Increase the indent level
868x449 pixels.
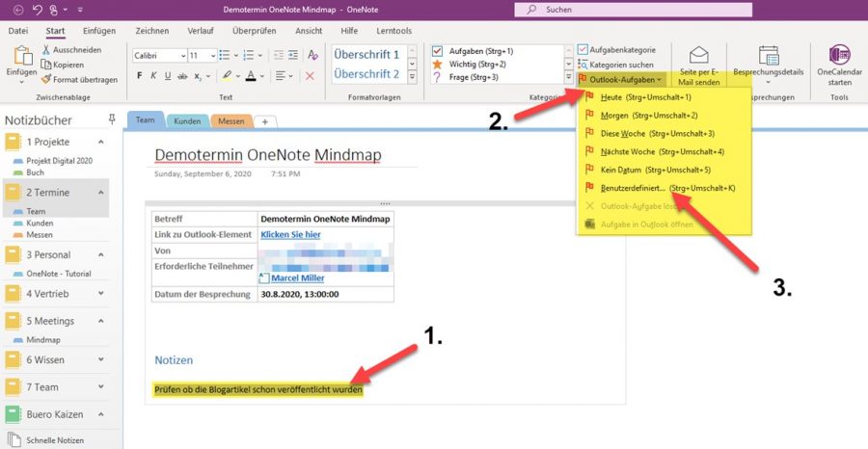point(293,55)
